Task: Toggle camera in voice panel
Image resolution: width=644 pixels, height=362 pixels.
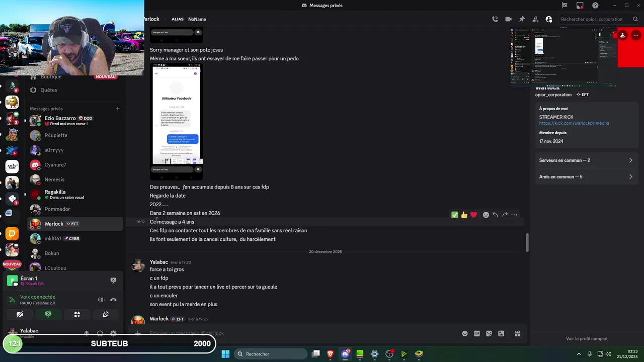Action: click(20, 314)
